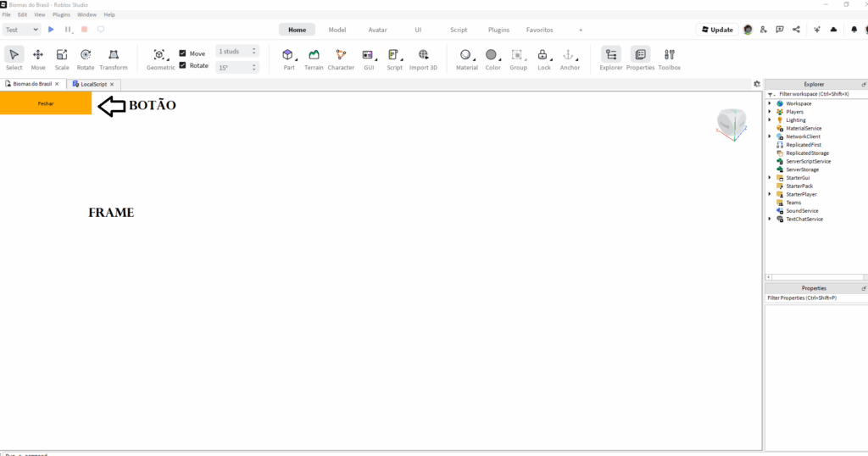The image size is (868, 456).
Task: Add a new ribbon tab with plus
Action: tap(581, 30)
